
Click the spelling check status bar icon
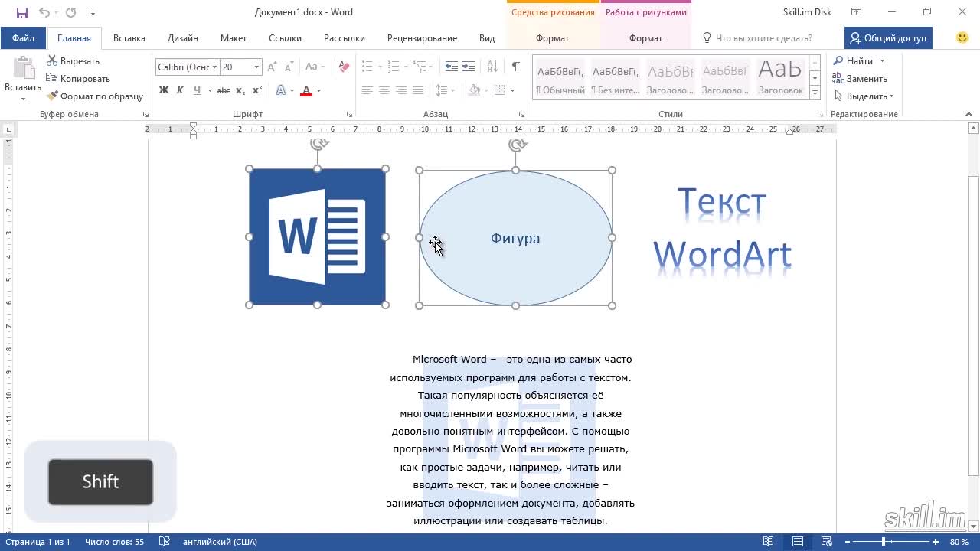(x=164, y=542)
